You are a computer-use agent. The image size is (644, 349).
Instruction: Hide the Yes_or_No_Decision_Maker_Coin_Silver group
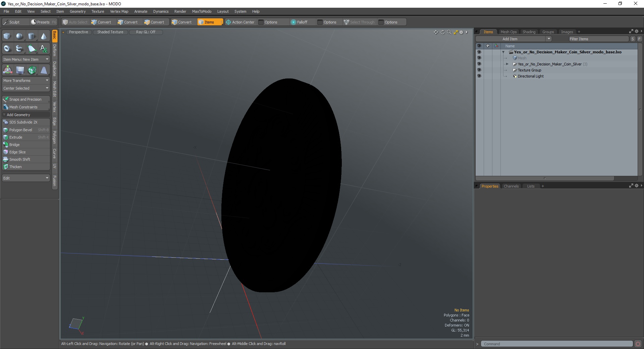click(x=479, y=64)
